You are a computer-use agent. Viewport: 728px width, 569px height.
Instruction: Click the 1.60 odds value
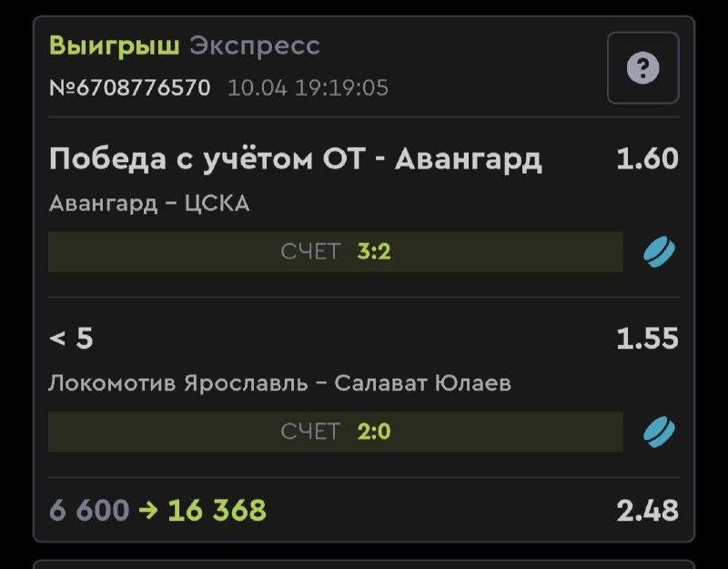pos(647,159)
